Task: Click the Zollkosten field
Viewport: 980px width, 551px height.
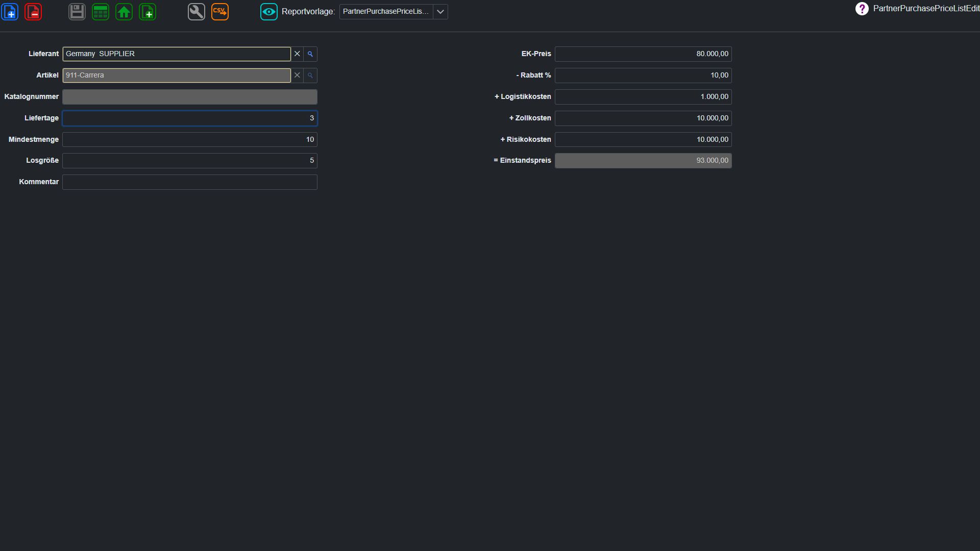Action: 643,118
